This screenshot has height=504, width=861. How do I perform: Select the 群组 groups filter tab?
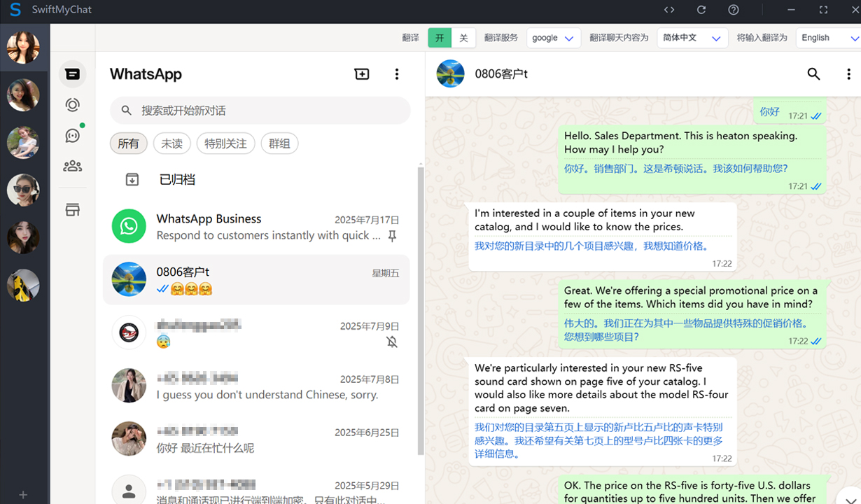tap(279, 143)
